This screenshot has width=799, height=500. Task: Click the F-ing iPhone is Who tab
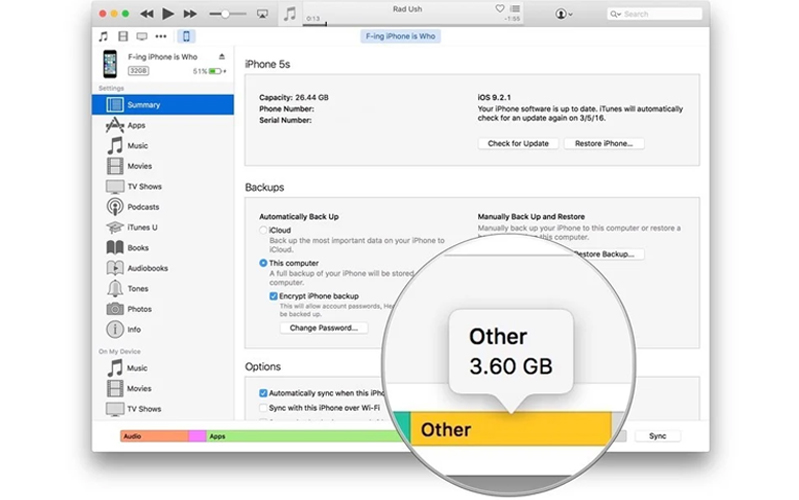coord(401,36)
